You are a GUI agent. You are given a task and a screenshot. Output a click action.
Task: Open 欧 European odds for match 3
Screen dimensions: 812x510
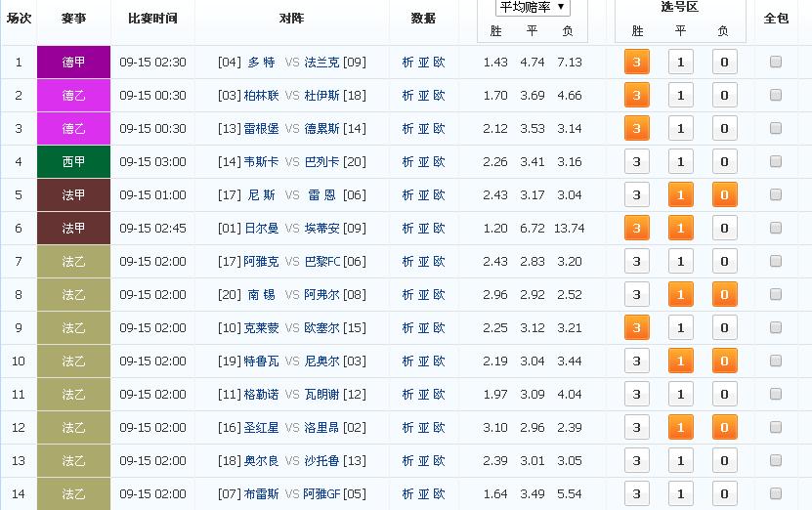439,128
